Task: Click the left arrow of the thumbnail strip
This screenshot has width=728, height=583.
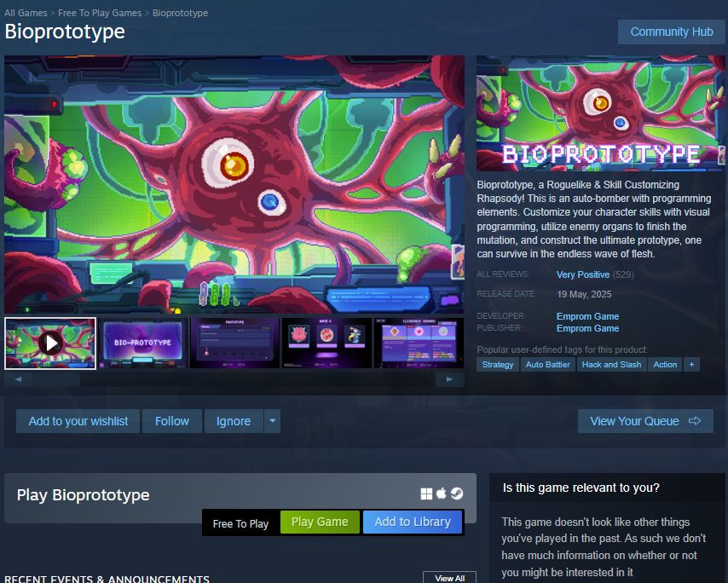Action: [x=18, y=379]
